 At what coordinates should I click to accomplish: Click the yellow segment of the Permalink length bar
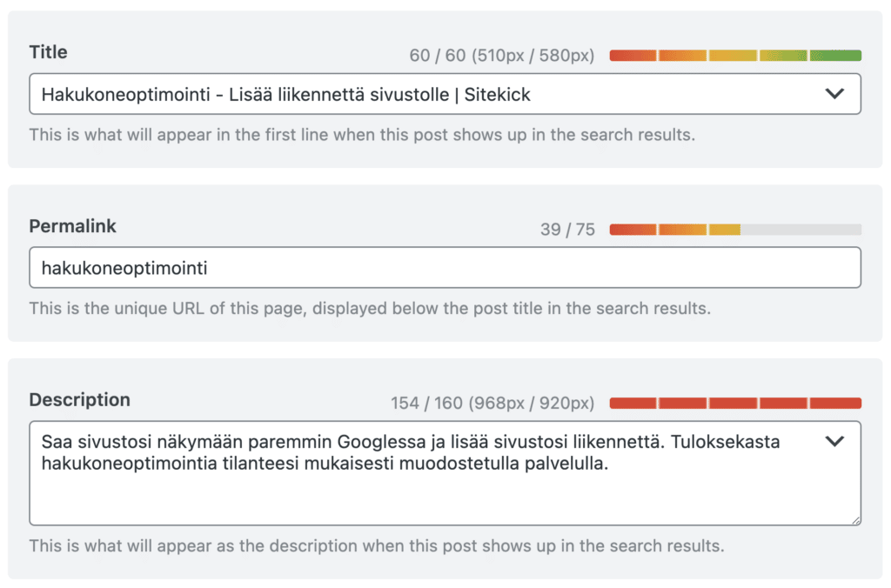pos(725,229)
